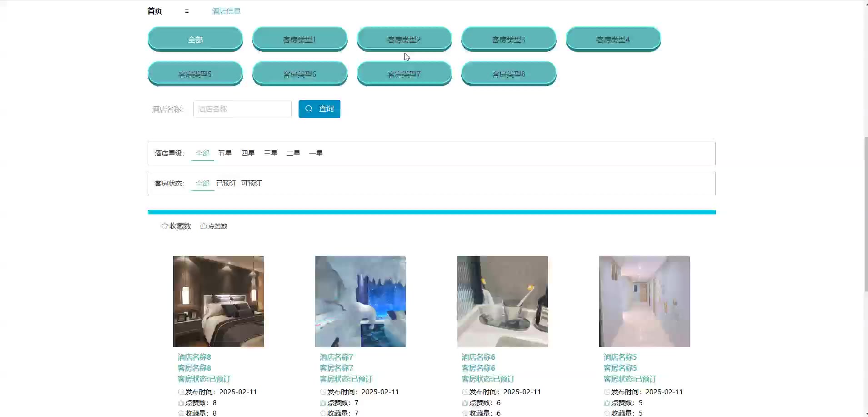Viewport: 868px width, 417px height.
Task: Filter hotels by 二星
Action: [293, 154]
